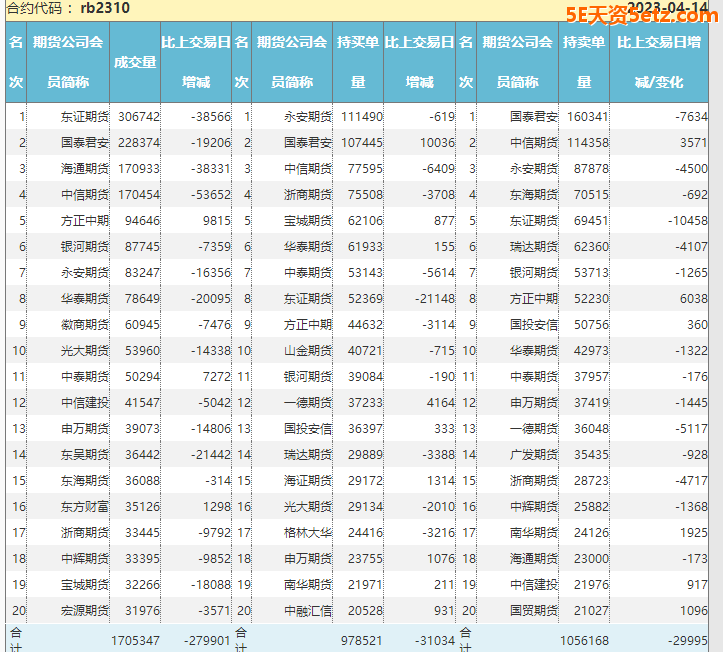Click 宝城期货 long position 62106
This screenshot has height=652, width=723.
pos(365,221)
